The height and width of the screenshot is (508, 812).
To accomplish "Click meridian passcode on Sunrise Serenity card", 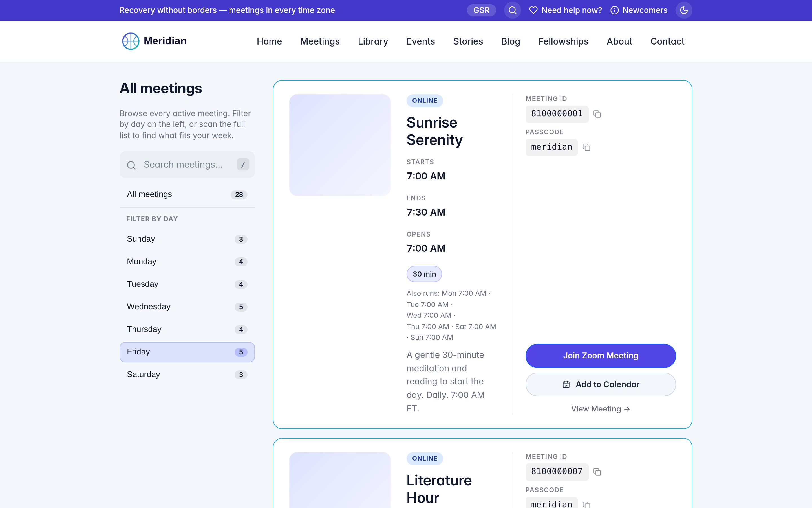I will click(x=551, y=147).
